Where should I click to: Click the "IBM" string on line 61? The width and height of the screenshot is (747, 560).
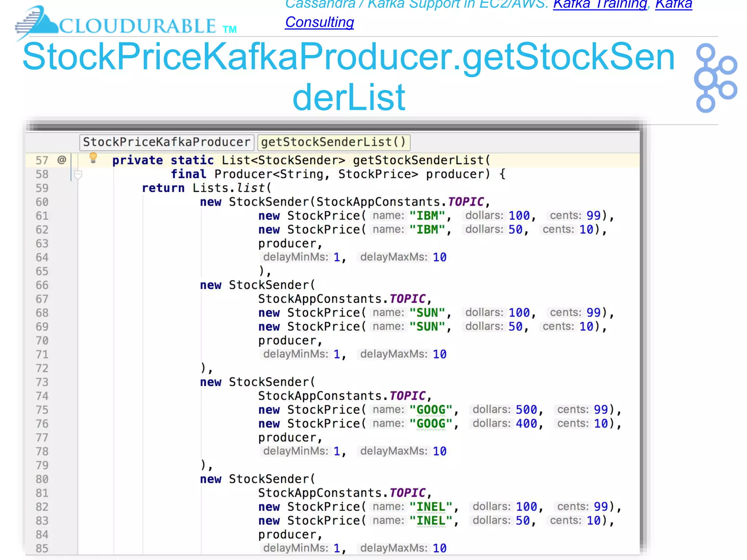427,216
